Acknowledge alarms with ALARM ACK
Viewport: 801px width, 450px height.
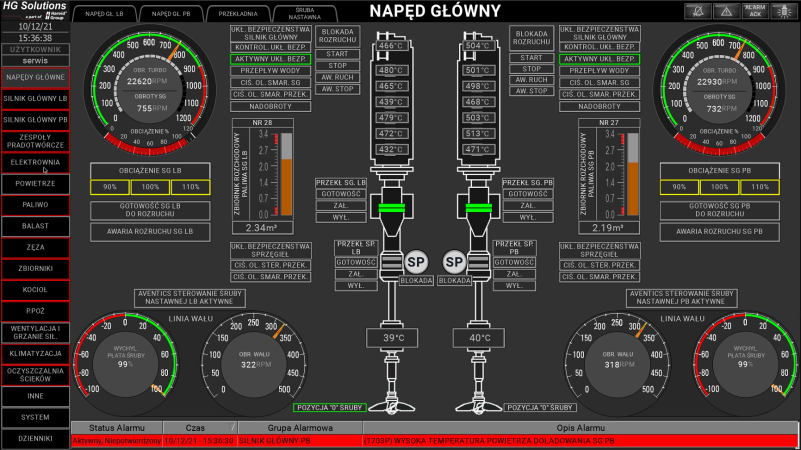pos(755,11)
